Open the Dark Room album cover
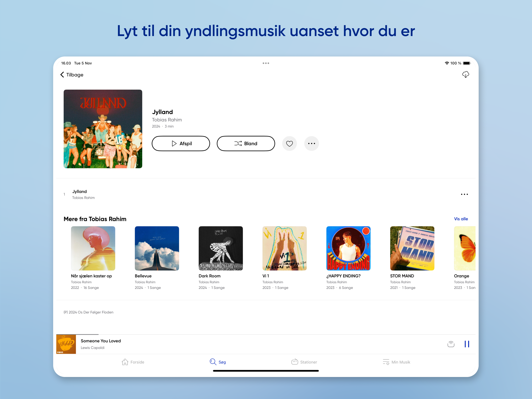Viewport: 532px width, 399px height. click(x=221, y=248)
